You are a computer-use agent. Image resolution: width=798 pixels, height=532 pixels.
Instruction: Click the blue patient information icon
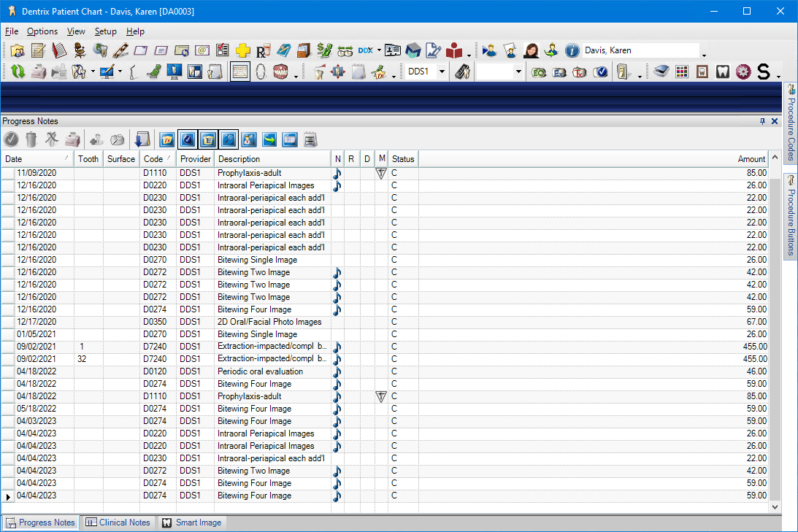572,50
